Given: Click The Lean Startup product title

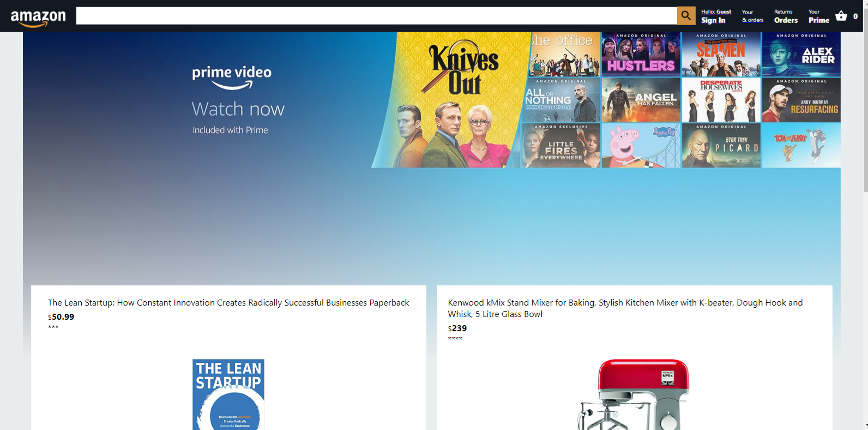Looking at the screenshot, I should 228,302.
